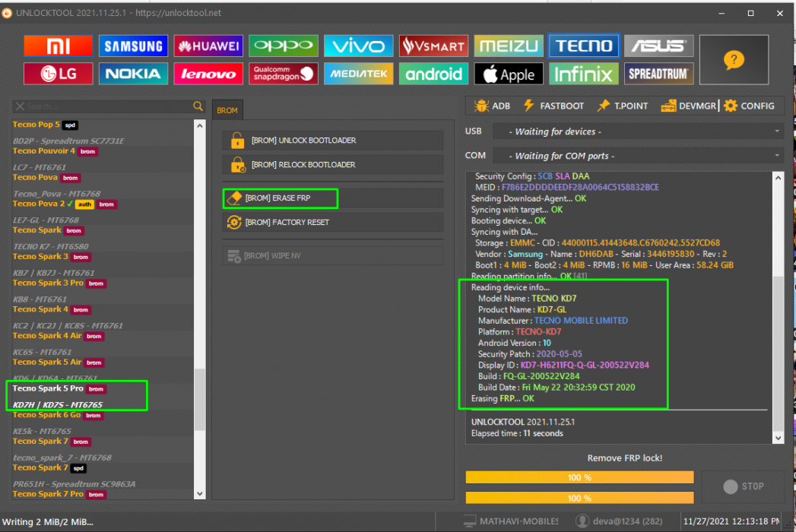
Task: Select the MediaTek brand logo
Action: tap(358, 74)
